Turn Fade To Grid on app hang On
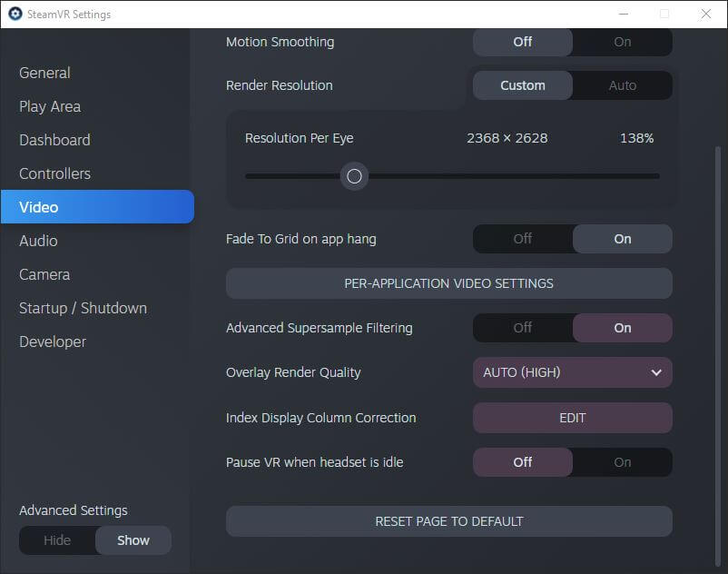728x574 pixels. point(622,239)
